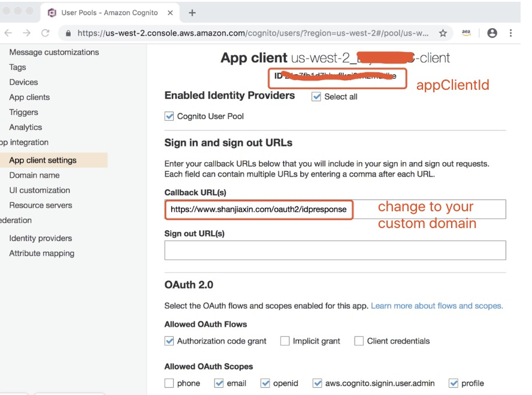532x395 pixels.
Task: Select Federation sidebar section
Action: coord(16,220)
